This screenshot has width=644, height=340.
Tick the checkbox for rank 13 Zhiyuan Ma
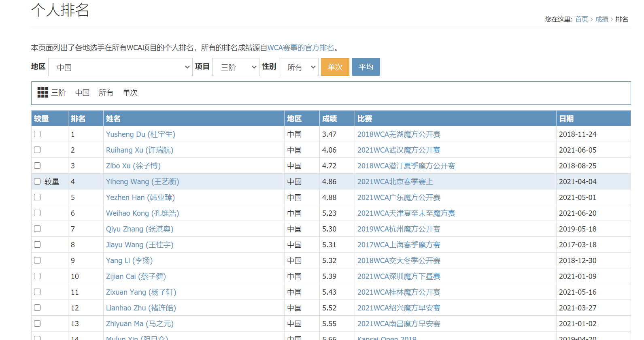37,323
